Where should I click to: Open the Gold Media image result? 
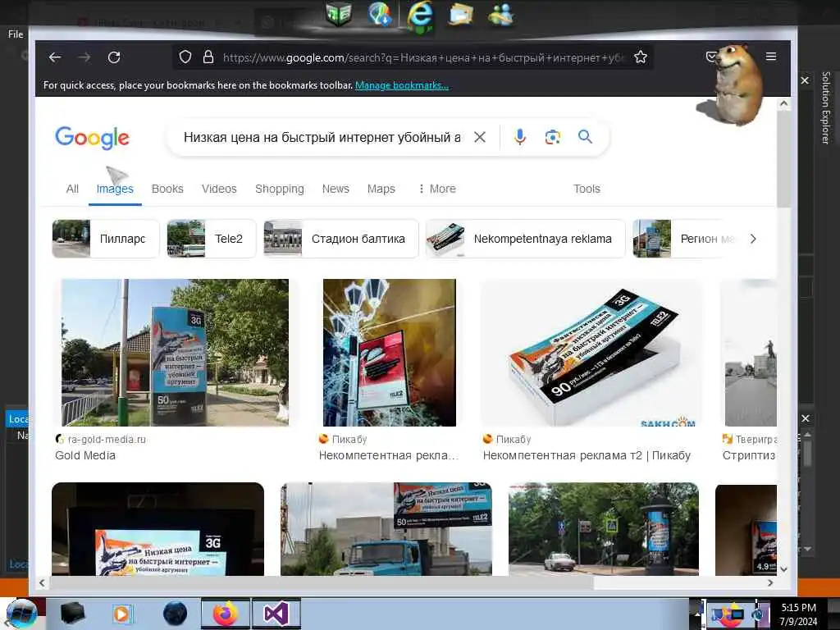coord(175,353)
